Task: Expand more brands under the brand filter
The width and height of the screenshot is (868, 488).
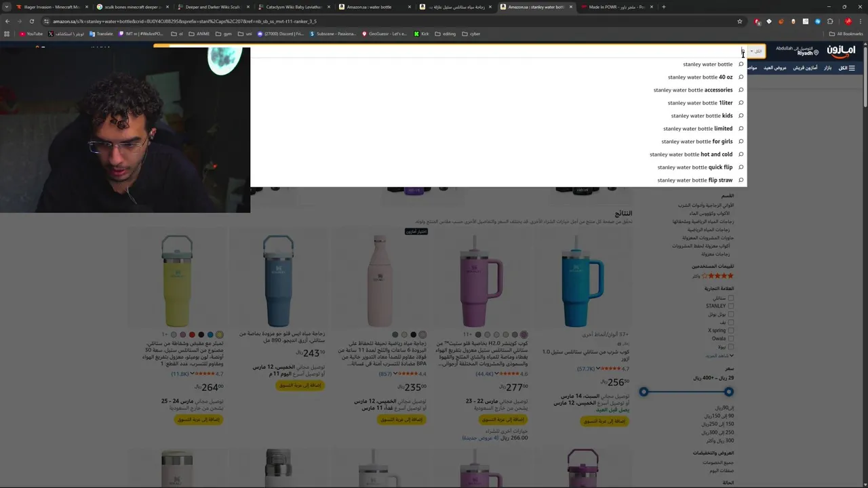Action: [x=719, y=356]
